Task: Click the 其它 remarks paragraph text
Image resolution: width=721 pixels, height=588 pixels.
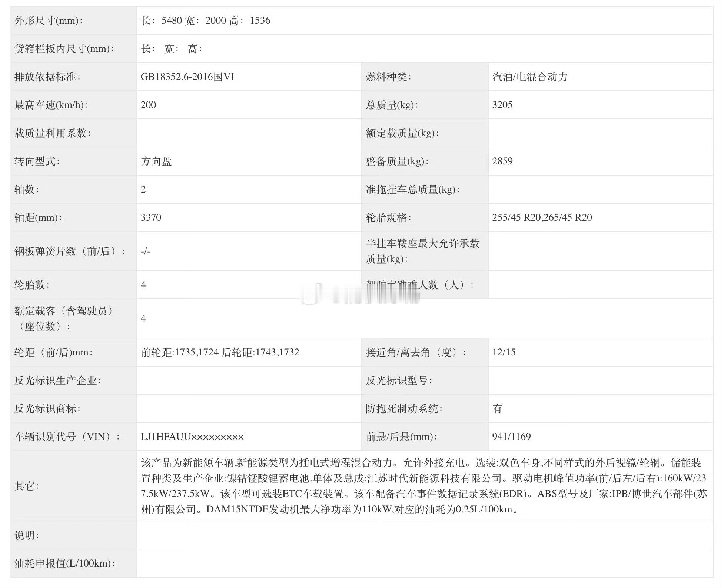Action: (x=424, y=486)
